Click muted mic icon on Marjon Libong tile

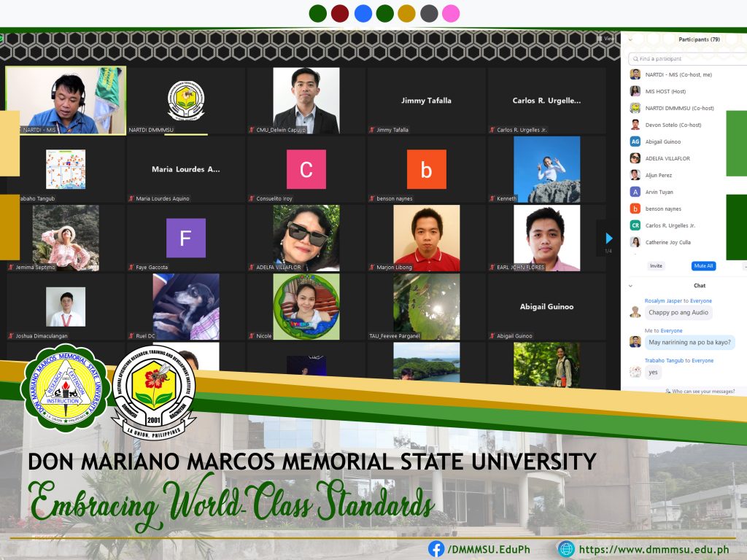click(371, 267)
